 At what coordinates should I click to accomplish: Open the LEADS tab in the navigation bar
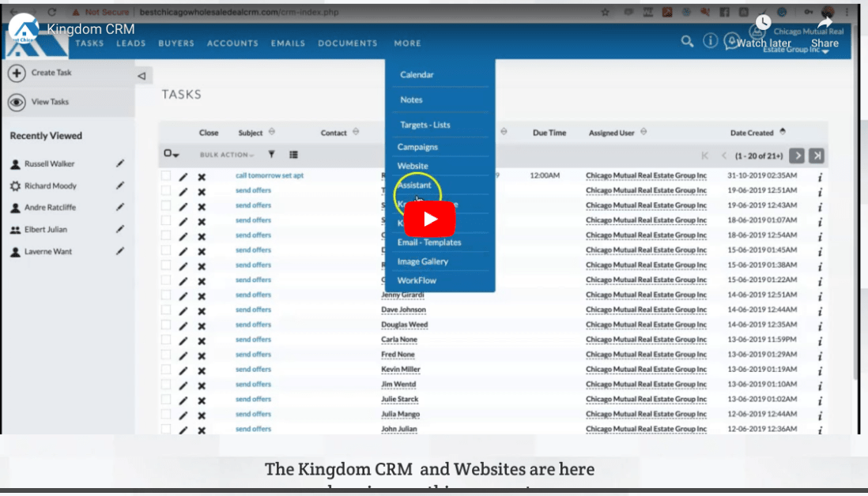tap(131, 43)
